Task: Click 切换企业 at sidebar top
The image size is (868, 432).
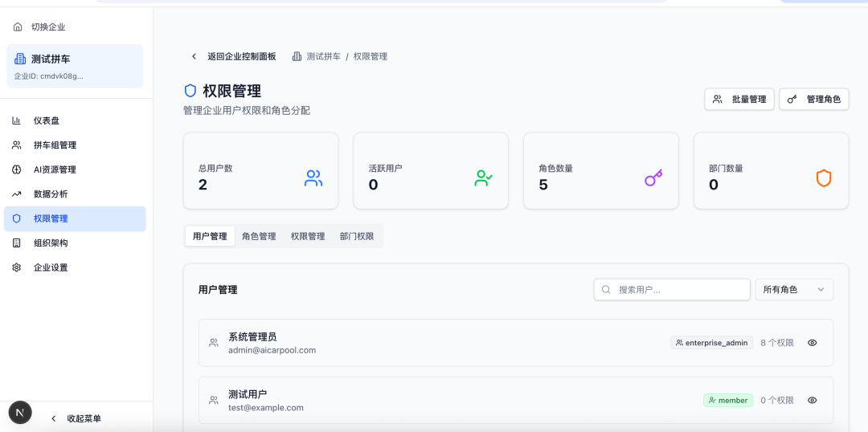Action: 48,26
